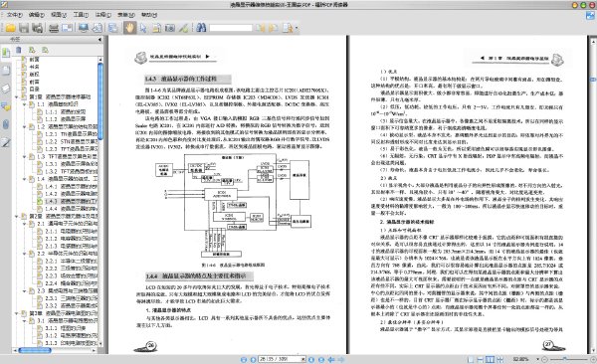The height and width of the screenshot is (364, 597).
Task: Collapse the 2.2 bookmark node
Action: point(25,254)
